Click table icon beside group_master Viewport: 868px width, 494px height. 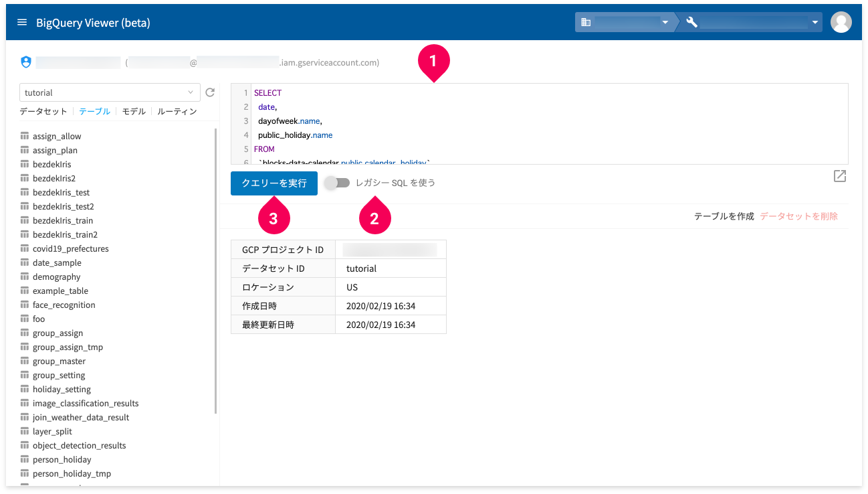click(25, 361)
